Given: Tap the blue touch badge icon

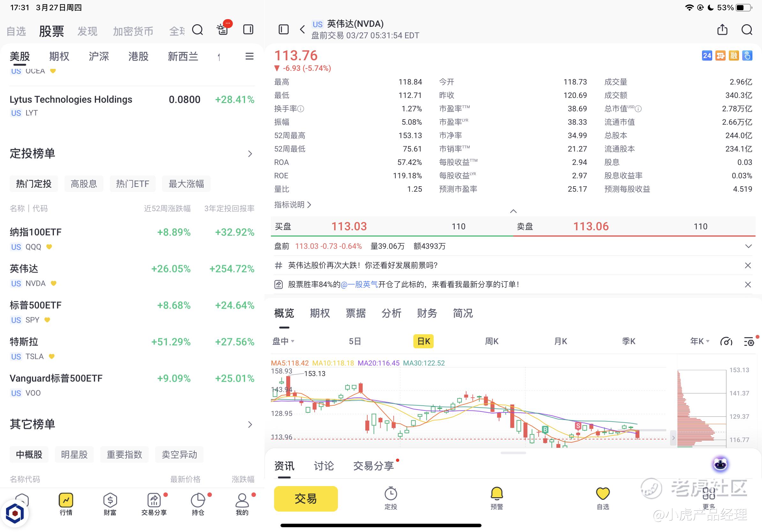Looking at the screenshot, I should (747, 56).
